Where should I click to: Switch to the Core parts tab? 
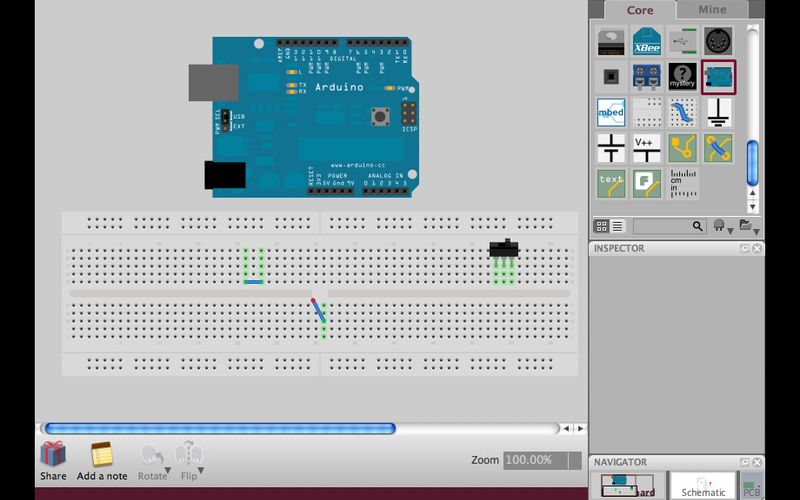coord(640,10)
